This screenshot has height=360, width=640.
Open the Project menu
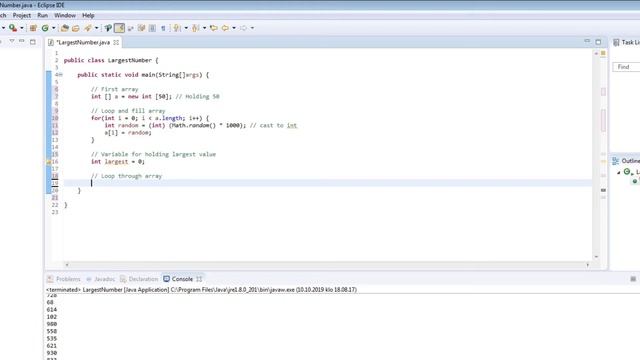(22, 15)
